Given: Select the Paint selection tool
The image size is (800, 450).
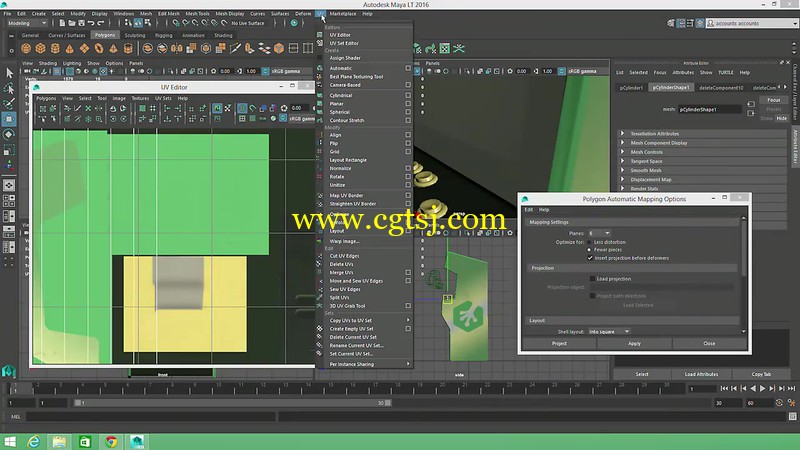Looking at the screenshot, I should tap(9, 104).
